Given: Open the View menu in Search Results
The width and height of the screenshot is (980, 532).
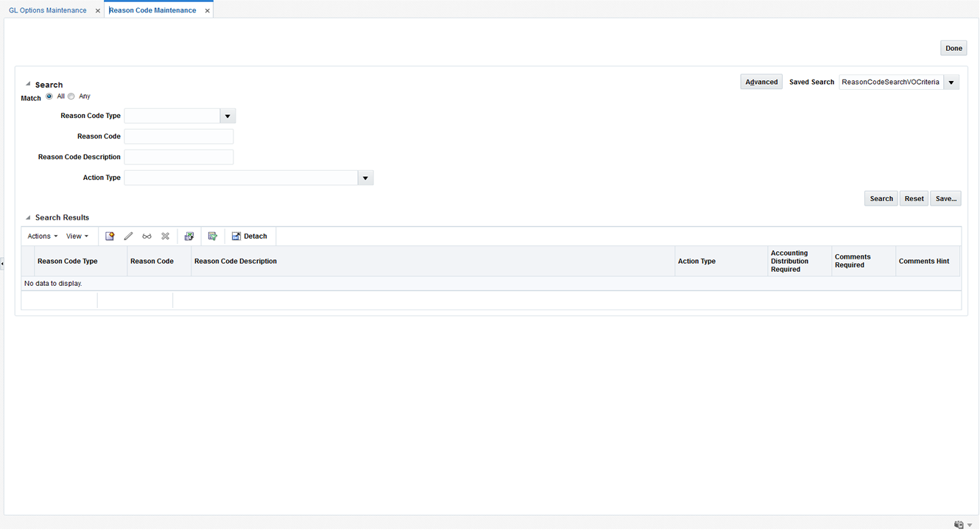Looking at the screenshot, I should point(76,236).
